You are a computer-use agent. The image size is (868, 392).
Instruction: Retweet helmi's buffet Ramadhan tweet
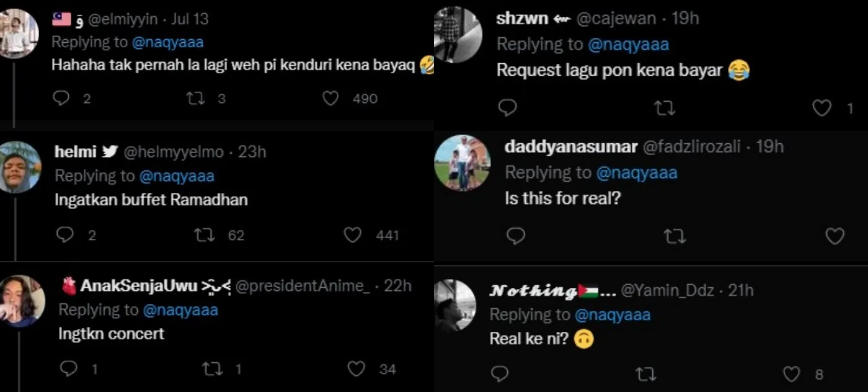click(x=202, y=235)
